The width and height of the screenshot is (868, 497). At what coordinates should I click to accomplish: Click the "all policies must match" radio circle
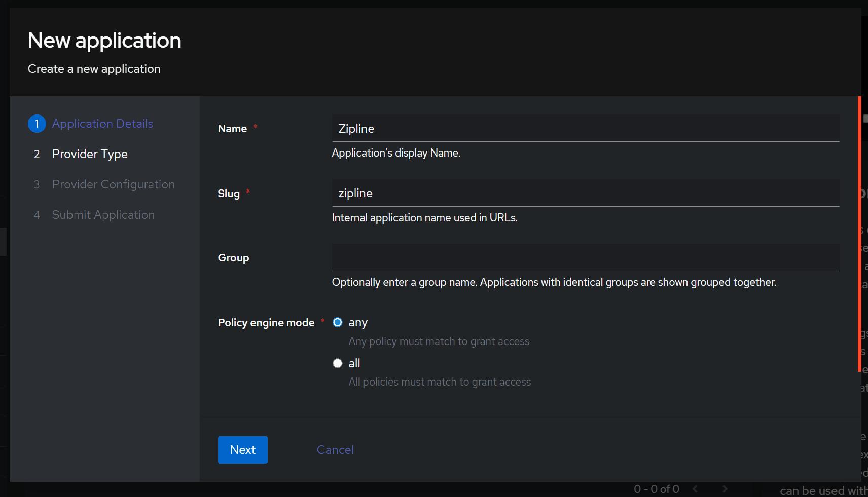click(x=337, y=363)
